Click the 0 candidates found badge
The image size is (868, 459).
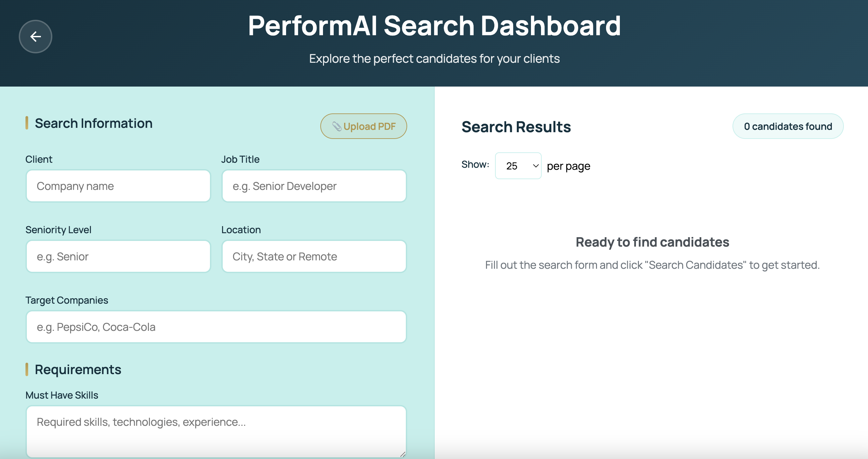pos(788,126)
